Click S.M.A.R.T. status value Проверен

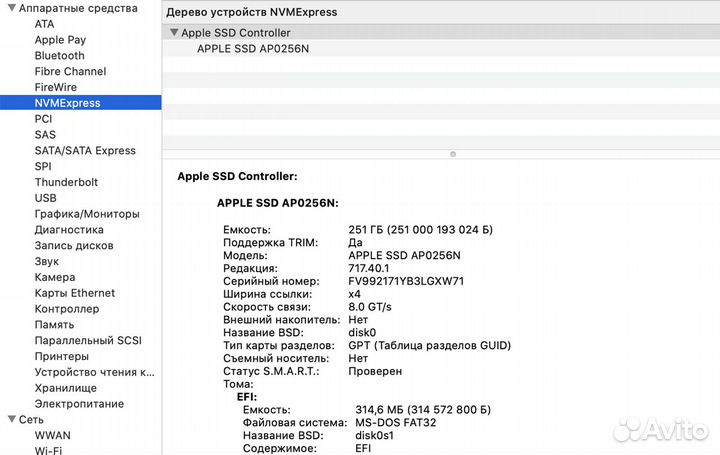(x=375, y=371)
